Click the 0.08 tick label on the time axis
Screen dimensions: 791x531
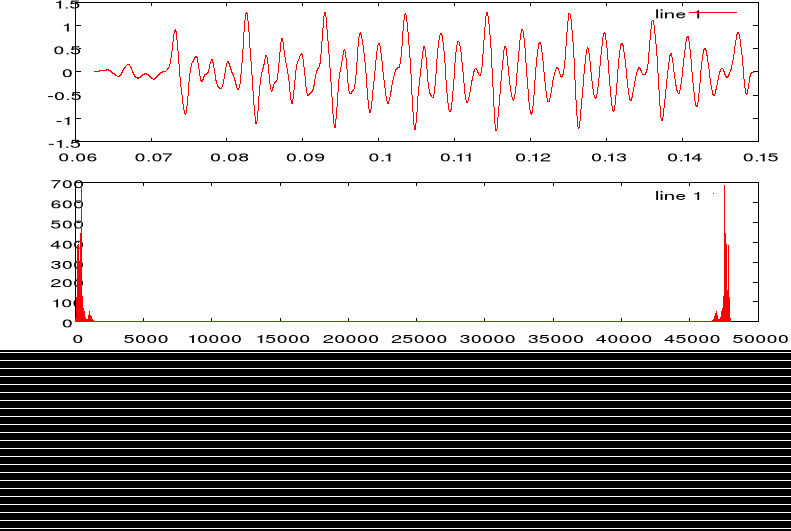228,158
